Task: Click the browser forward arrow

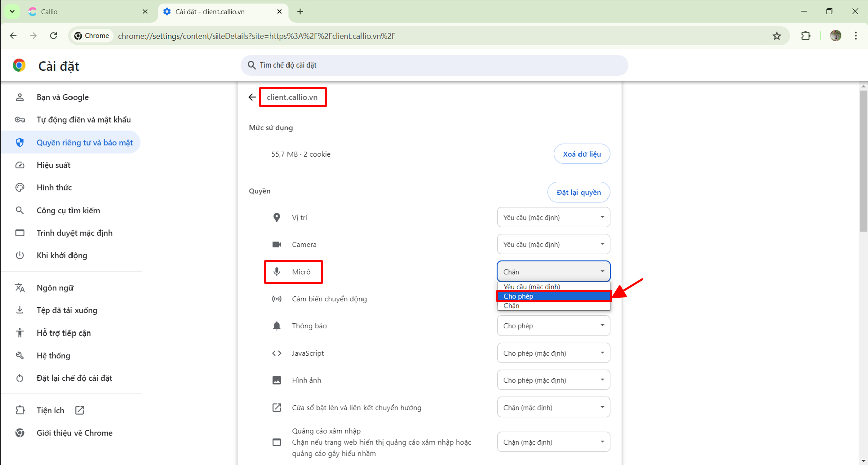Action: (33, 36)
